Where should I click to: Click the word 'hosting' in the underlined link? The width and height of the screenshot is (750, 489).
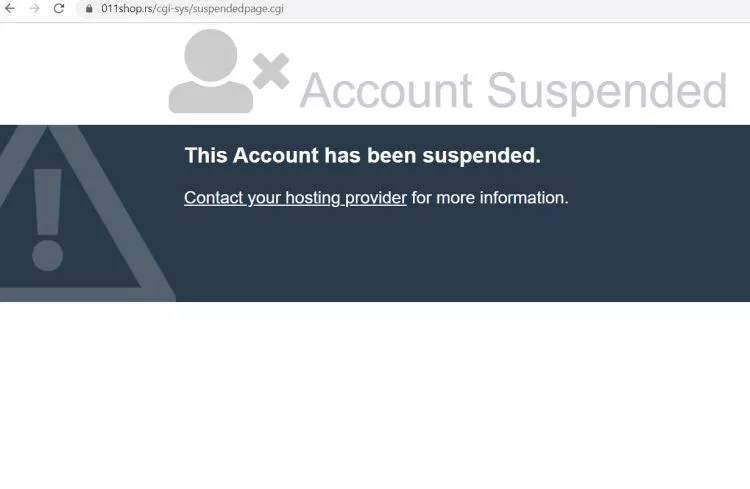coord(312,198)
